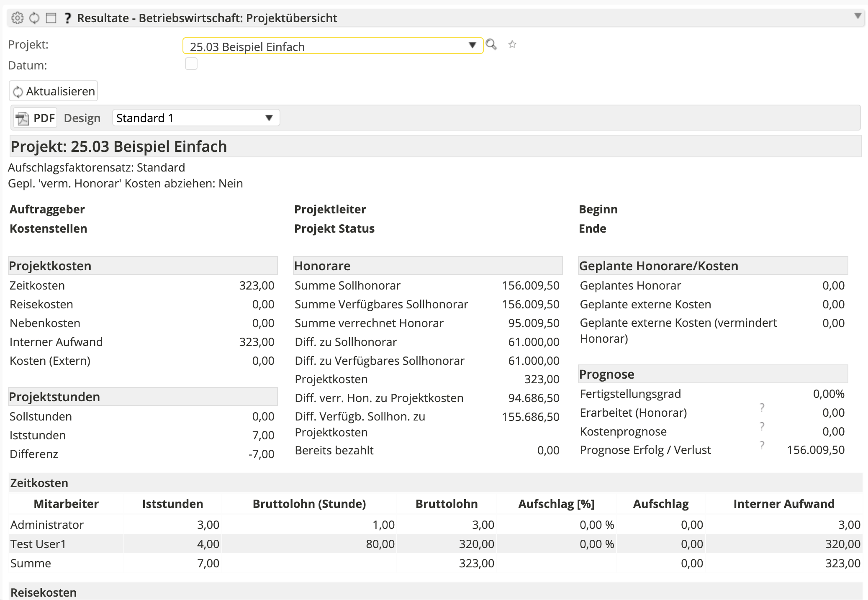Mark project as favorite with star icon

click(512, 44)
